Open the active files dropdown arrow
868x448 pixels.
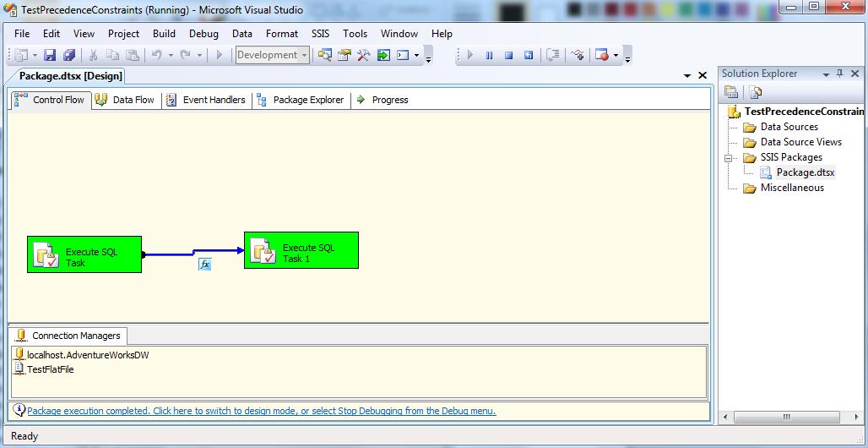pyautogui.click(x=688, y=76)
